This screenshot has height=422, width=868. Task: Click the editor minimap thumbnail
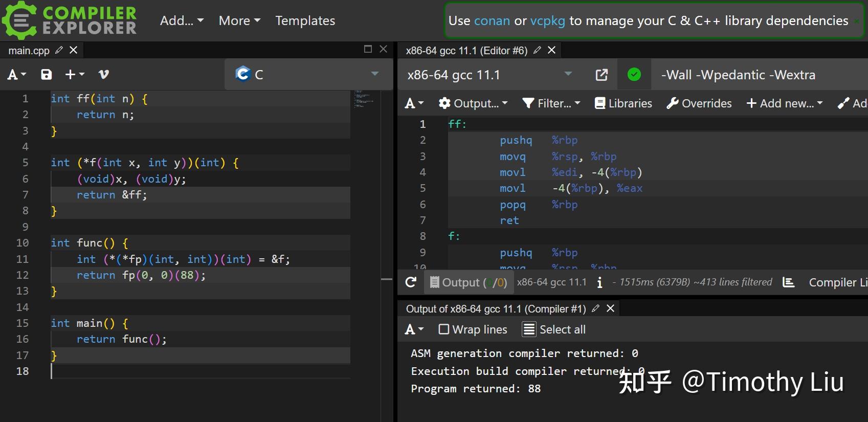(x=365, y=99)
